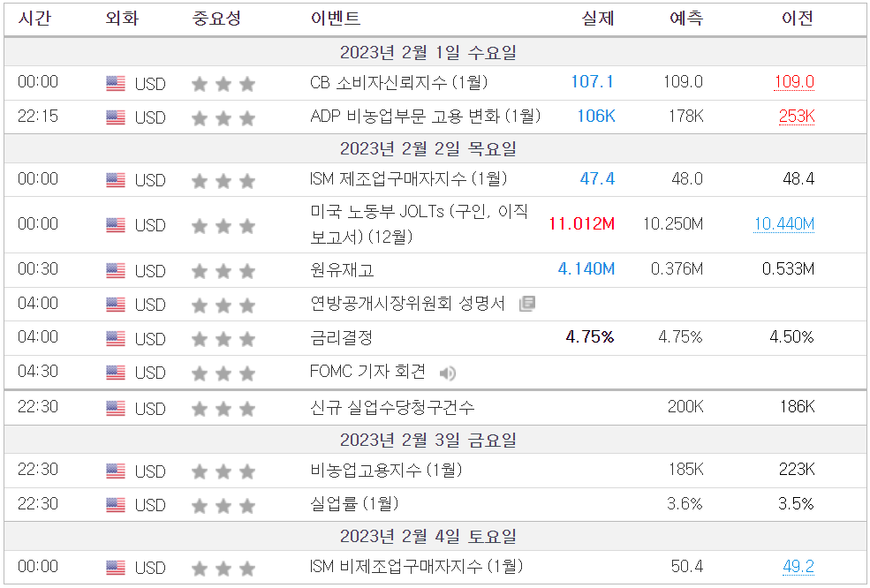Click date header 2023년 2월 3일 금요일
This screenshot has height=588, width=870.
(x=428, y=441)
